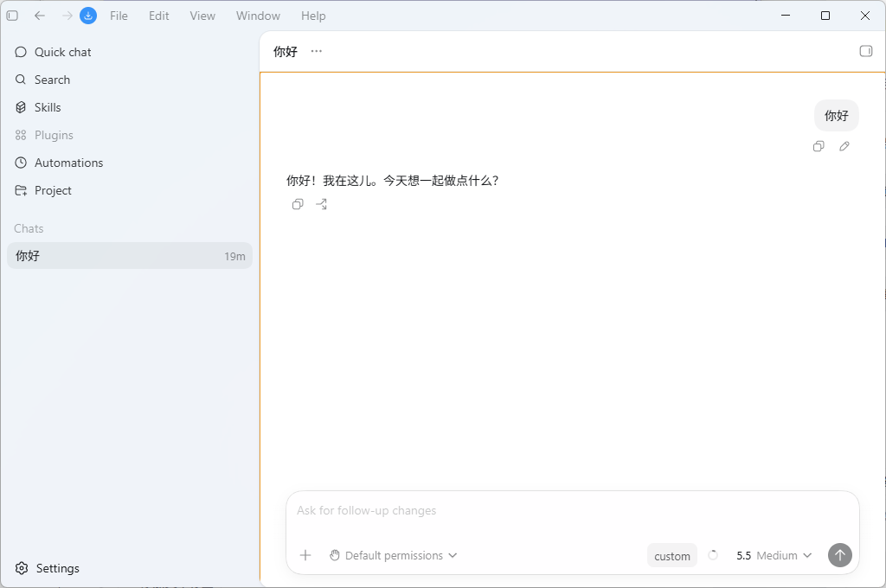Open the chat title three-dot menu
Viewport: 886px width, 588px height.
[x=317, y=51]
